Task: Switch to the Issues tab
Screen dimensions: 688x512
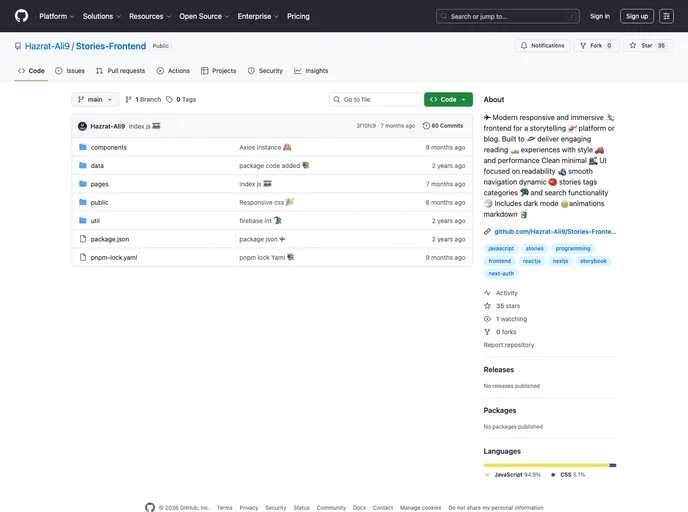Action: point(70,71)
